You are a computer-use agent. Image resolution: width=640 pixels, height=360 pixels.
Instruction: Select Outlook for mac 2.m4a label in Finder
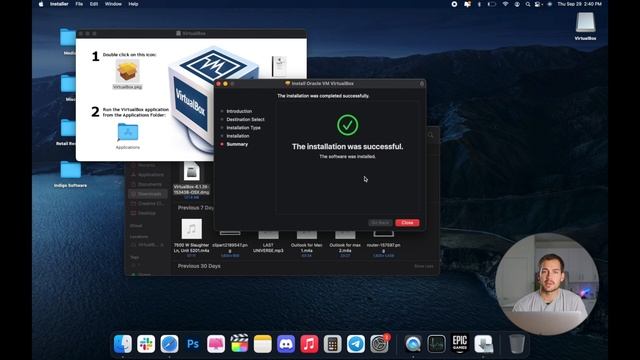pyautogui.click(x=345, y=248)
